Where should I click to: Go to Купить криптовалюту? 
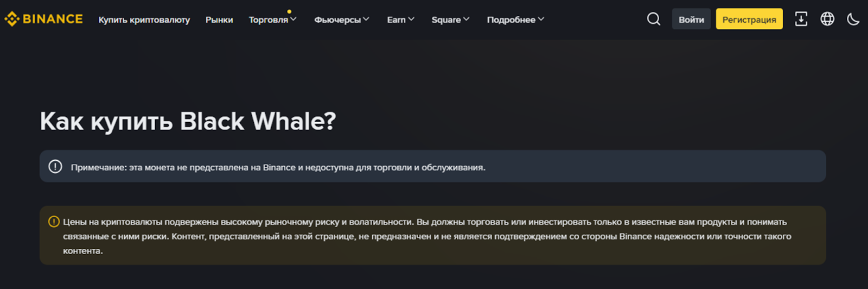[x=144, y=20]
